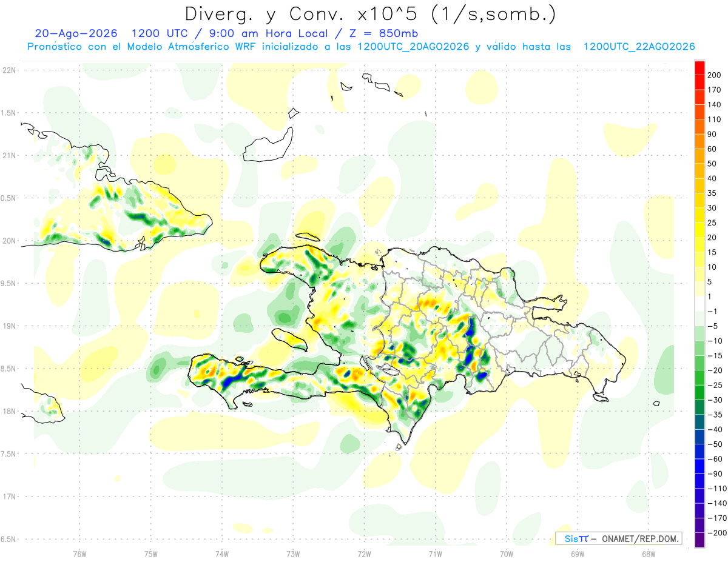This screenshot has height=562, width=728.
Task: Click latitude axis label '18N'
Action: tap(8, 411)
